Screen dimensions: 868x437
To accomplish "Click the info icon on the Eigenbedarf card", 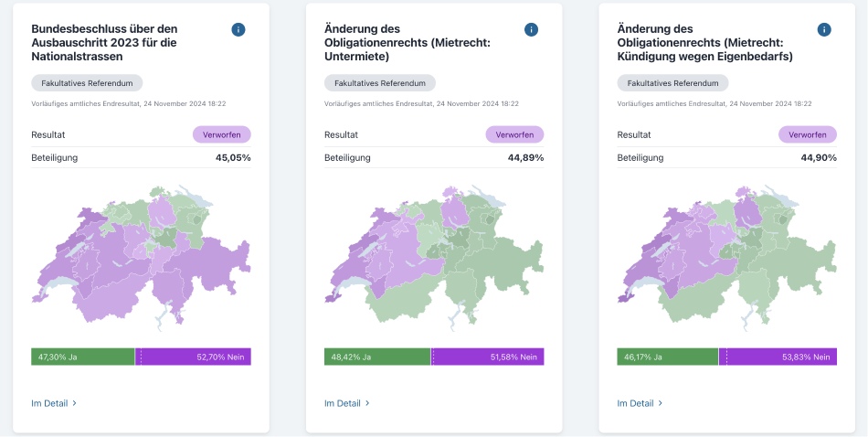I will 824,30.
